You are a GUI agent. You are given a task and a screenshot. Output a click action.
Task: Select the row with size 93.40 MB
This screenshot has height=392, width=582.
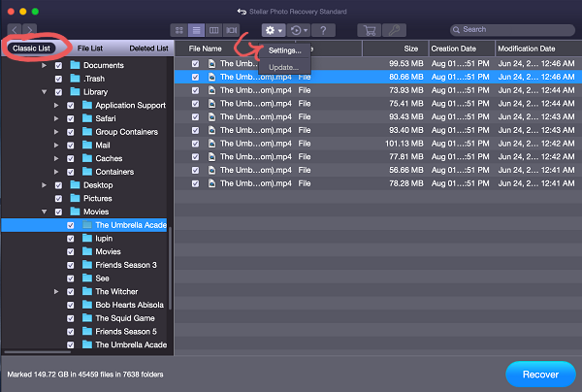click(378, 130)
